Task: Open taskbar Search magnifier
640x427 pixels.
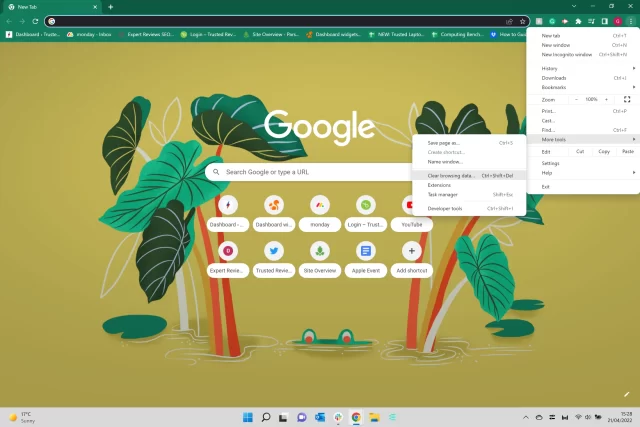Action: point(266,417)
